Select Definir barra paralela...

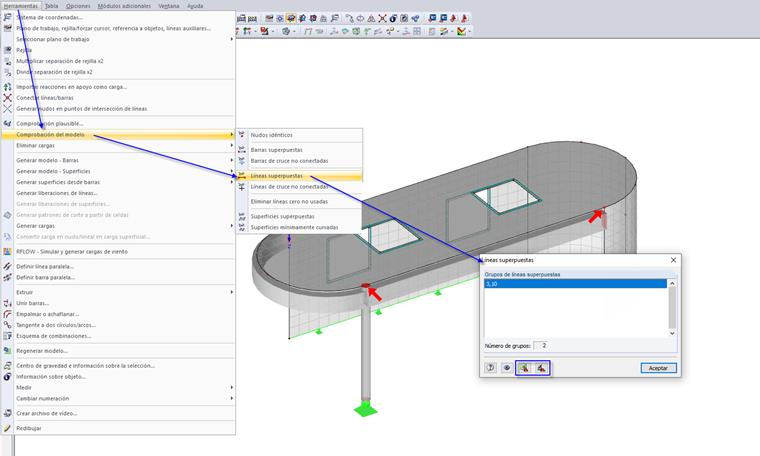[x=118, y=278]
